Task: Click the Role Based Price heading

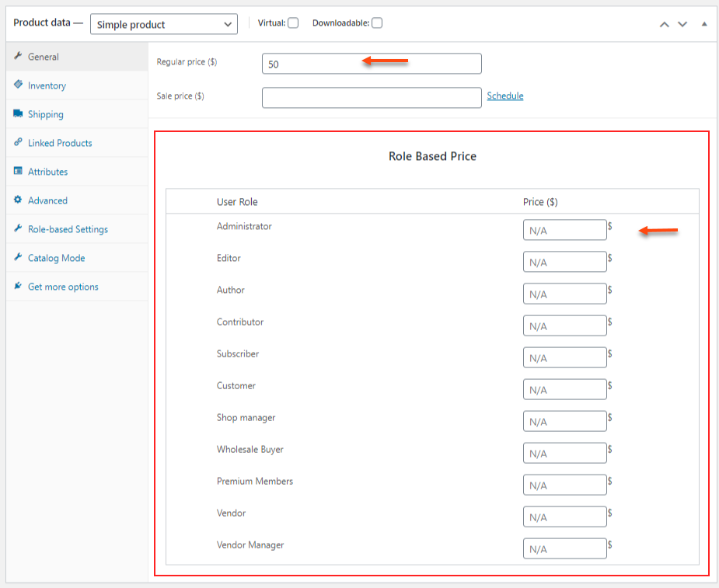Action: [x=432, y=156]
